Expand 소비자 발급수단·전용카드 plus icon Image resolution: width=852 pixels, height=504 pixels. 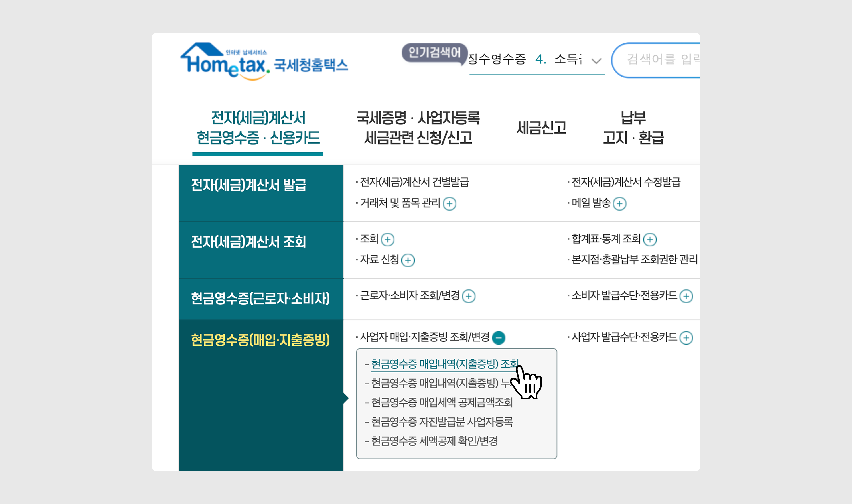(686, 296)
